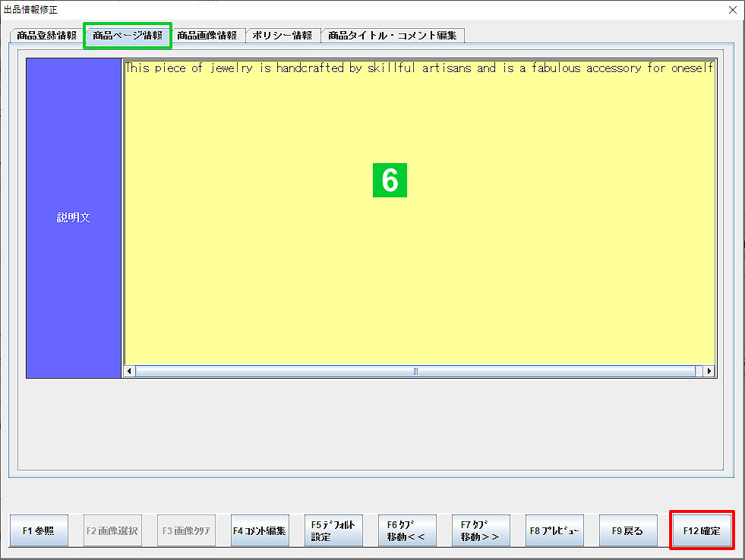Image resolution: width=745 pixels, height=560 pixels.
Task: Click the horizontal scrollbar's left arrow
Action: pos(130,372)
